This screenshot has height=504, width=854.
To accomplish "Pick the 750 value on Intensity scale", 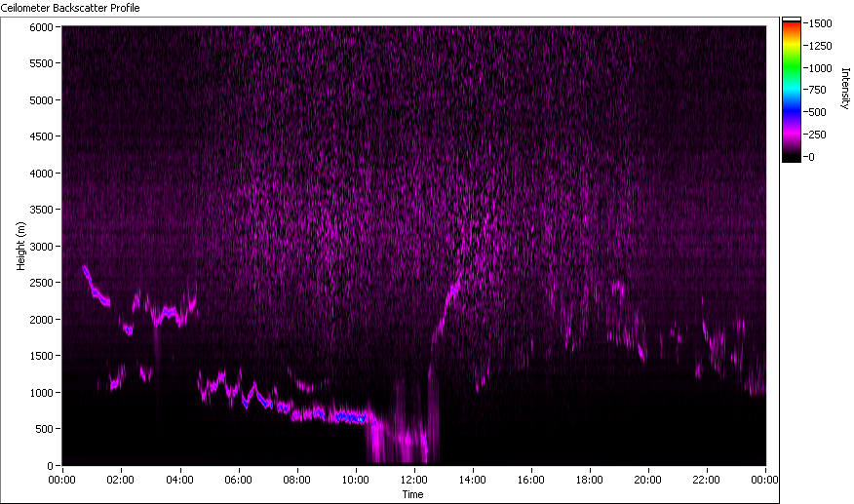I will (x=818, y=90).
